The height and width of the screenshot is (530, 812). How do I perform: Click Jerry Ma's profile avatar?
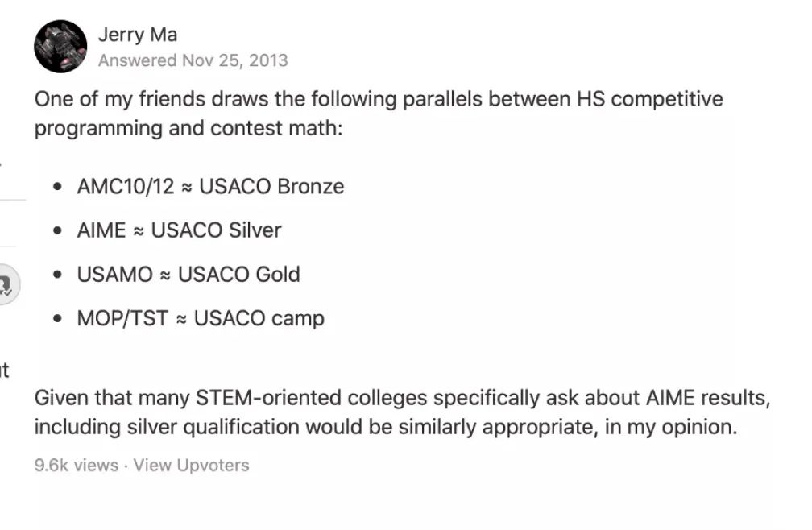point(60,46)
